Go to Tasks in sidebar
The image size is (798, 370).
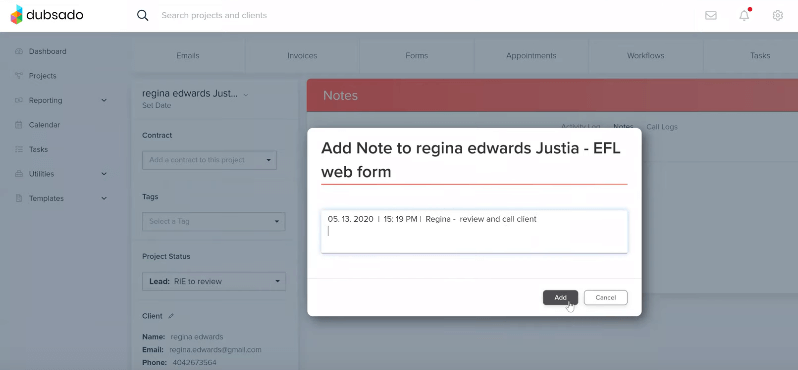38,149
